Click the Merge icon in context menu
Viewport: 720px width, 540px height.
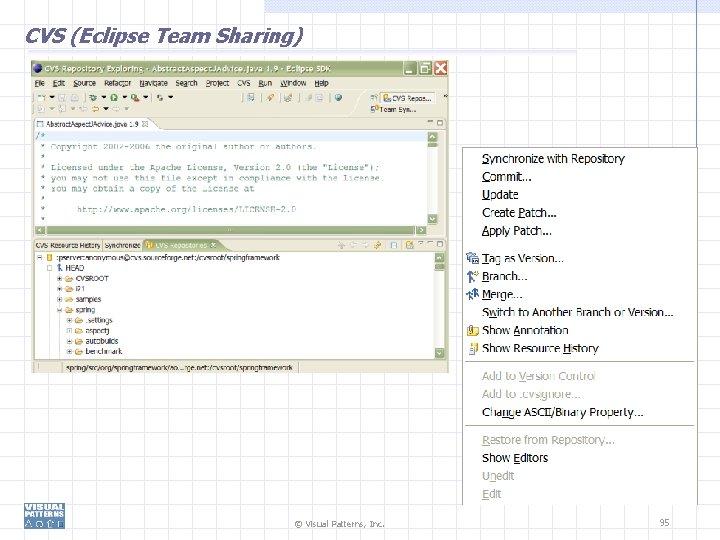point(472,294)
